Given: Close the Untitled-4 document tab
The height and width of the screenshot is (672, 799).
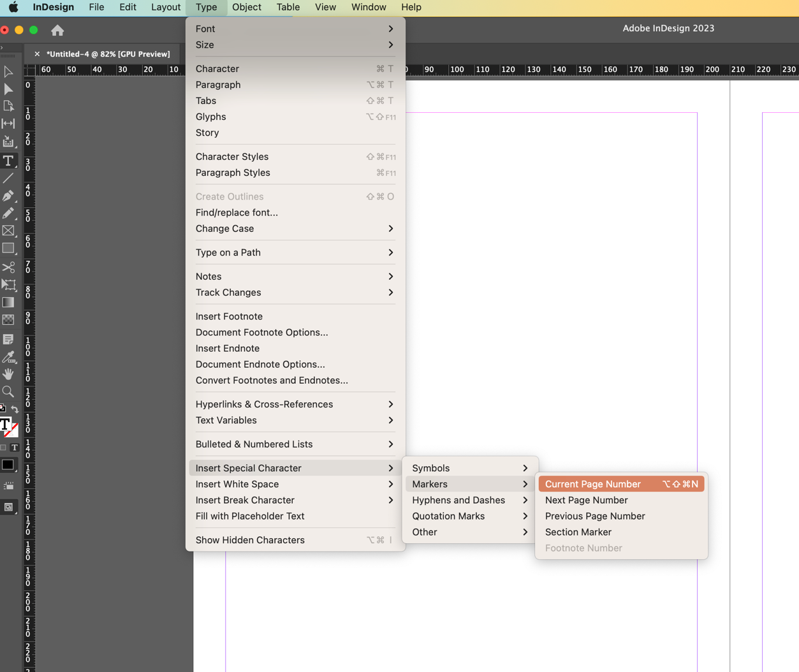Looking at the screenshot, I should tap(37, 54).
